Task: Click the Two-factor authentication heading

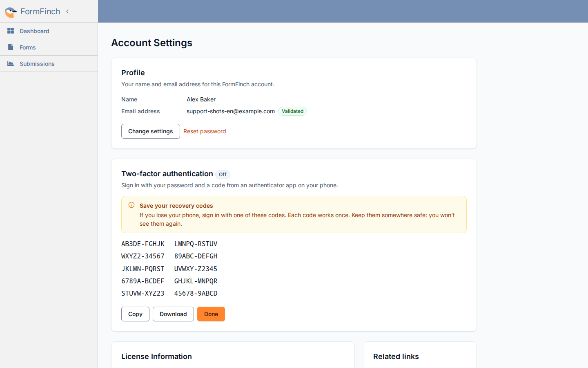Action: 167,174
